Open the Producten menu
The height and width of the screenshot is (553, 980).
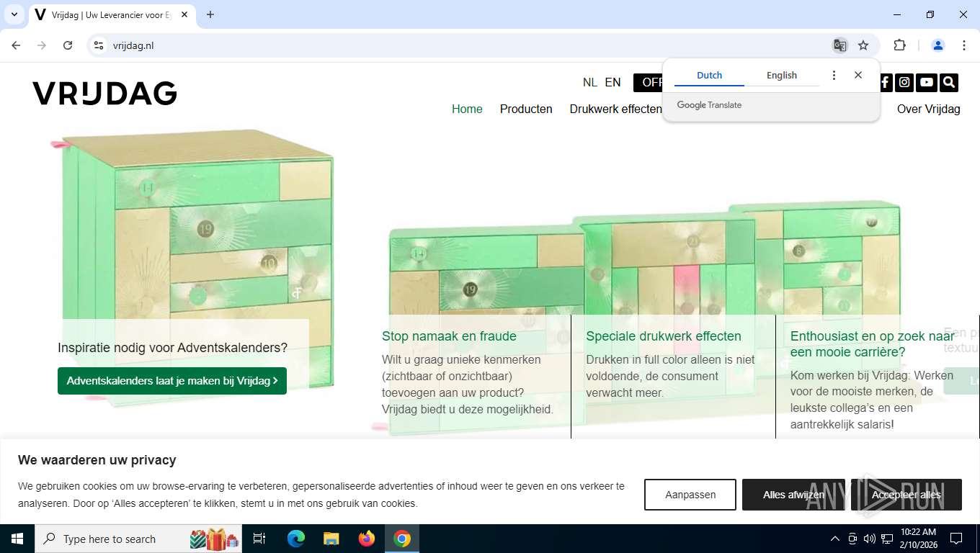tap(526, 109)
